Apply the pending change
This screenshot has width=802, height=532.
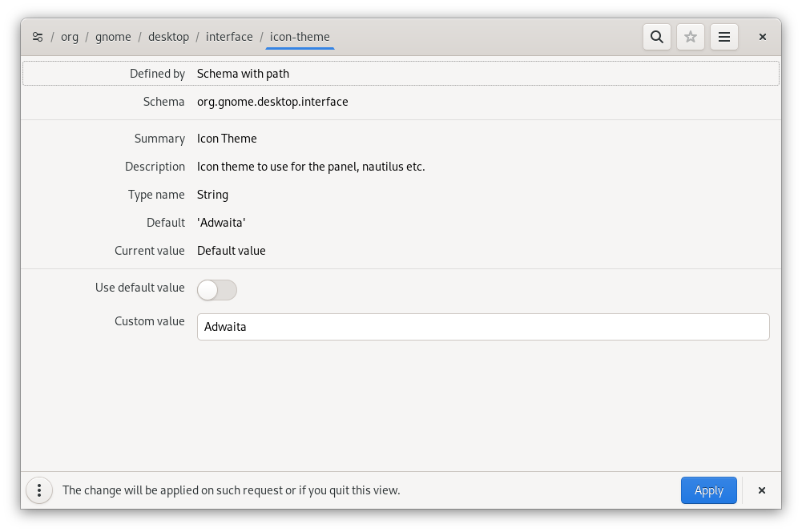pos(708,490)
